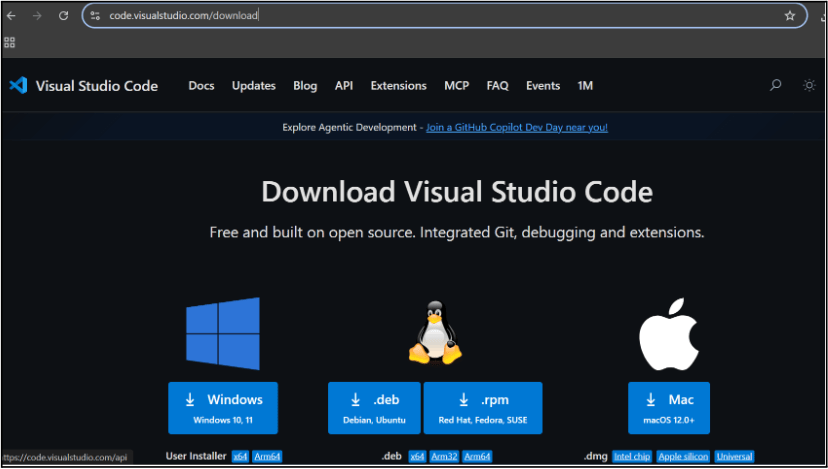The image size is (828, 469).
Task: Open the Events page
Action: click(x=543, y=86)
